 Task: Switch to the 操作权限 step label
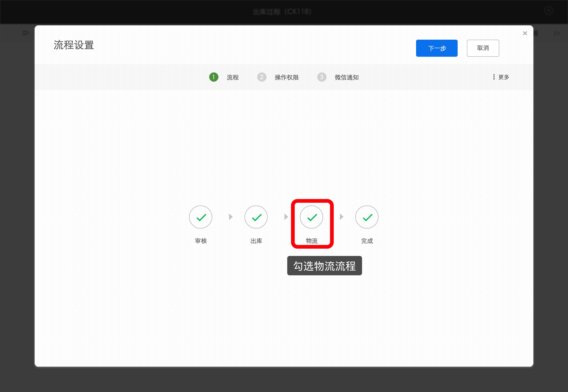(x=287, y=77)
